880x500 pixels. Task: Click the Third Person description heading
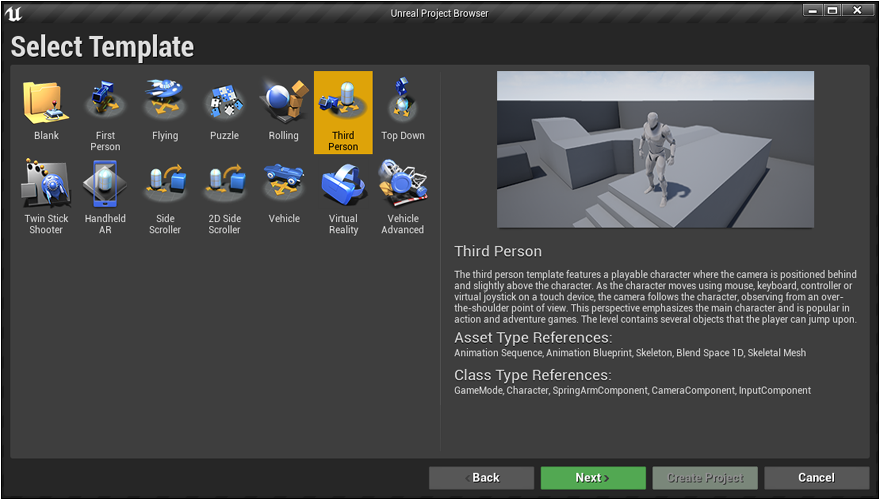(498, 251)
